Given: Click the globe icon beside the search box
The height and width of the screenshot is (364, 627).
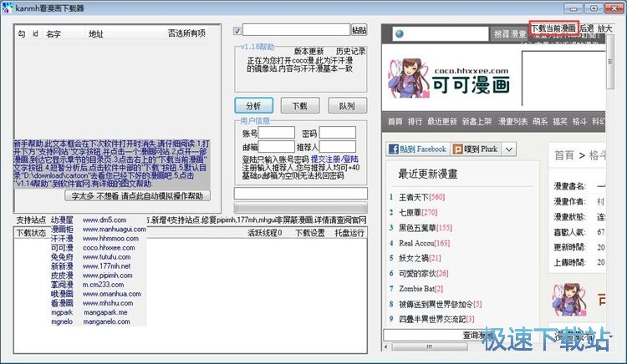Looking at the screenshot, I should pyautogui.click(x=399, y=34).
